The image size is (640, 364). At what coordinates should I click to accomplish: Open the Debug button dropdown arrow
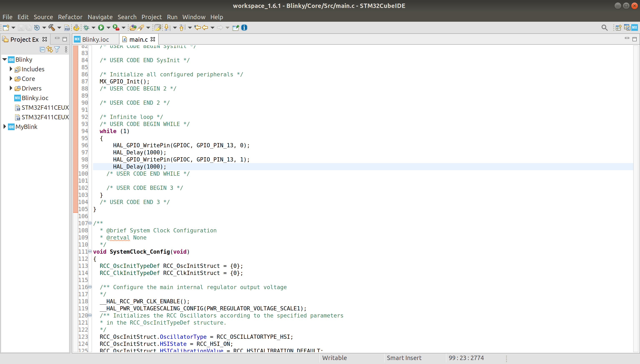coord(94,28)
